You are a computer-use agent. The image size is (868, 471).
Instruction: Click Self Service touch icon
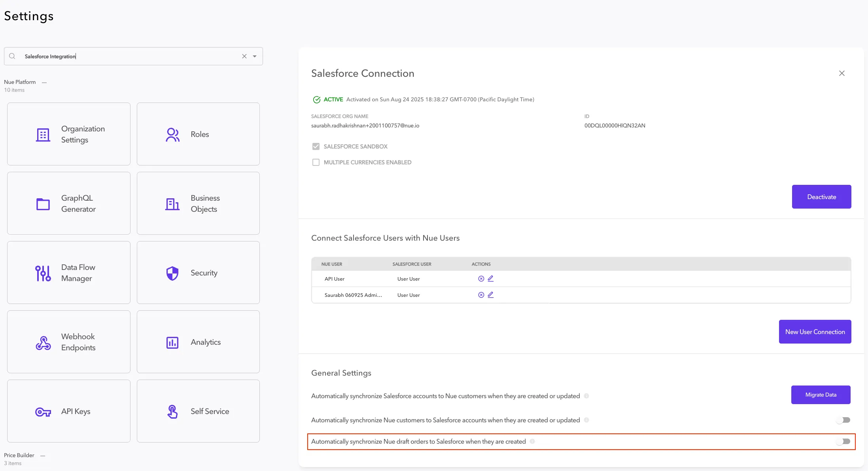(172, 412)
